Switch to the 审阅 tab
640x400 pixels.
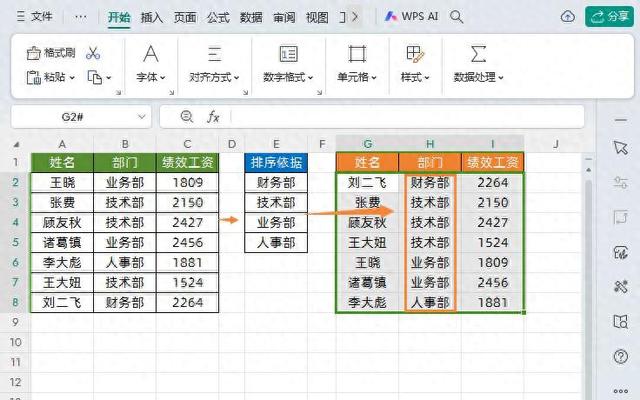pos(284,18)
